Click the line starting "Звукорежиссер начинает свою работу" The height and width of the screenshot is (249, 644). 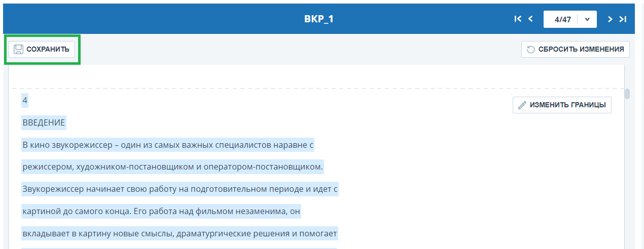180,189
